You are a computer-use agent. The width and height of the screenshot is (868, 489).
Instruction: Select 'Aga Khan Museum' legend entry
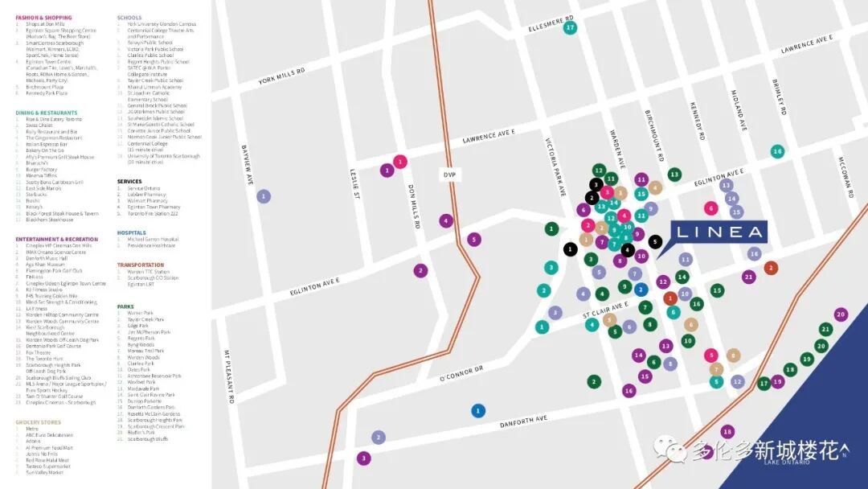[45, 265]
